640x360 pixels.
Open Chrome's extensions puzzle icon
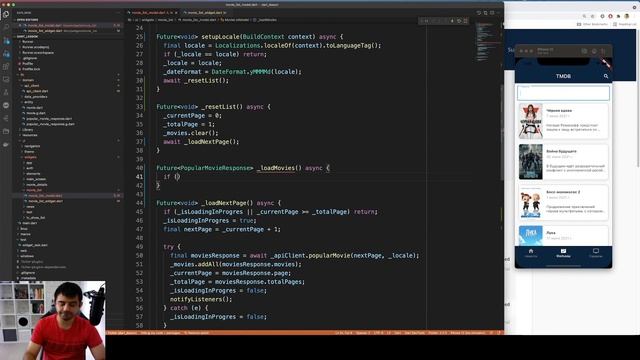tap(618, 16)
